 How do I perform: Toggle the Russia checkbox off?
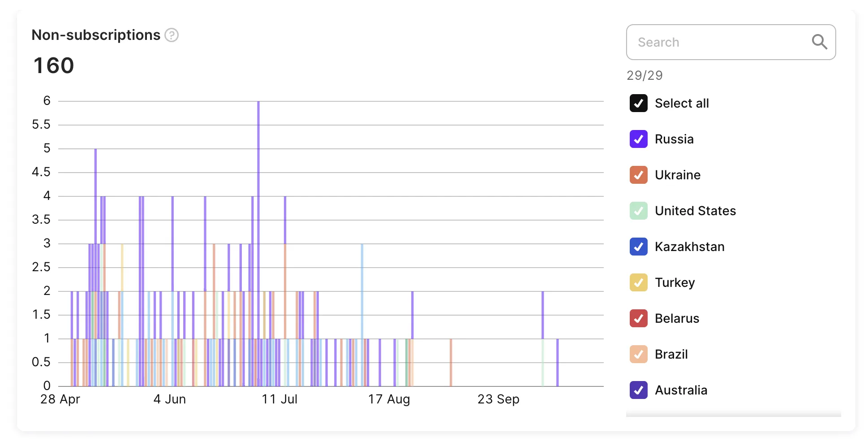[638, 139]
